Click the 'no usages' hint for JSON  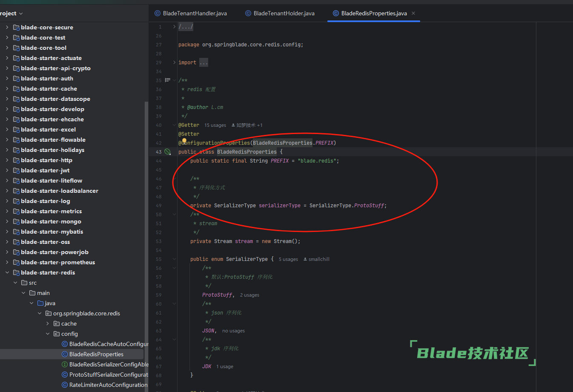(233, 331)
